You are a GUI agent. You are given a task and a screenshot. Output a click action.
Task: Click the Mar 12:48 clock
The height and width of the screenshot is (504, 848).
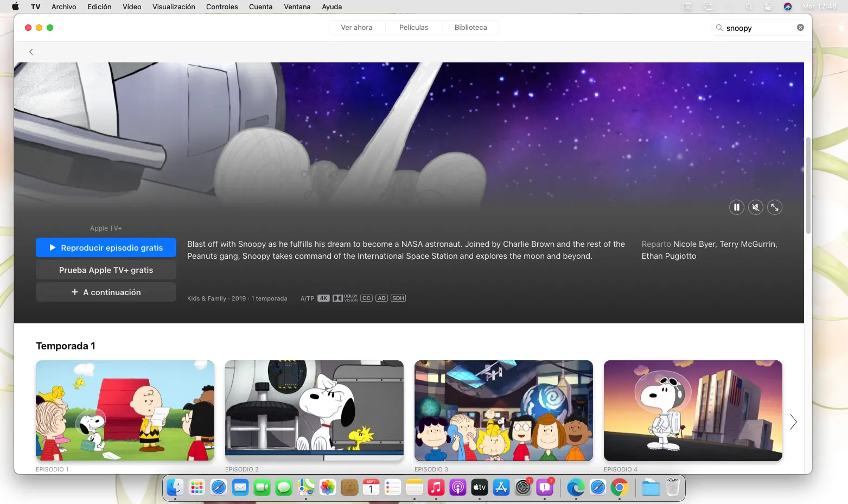(819, 7)
